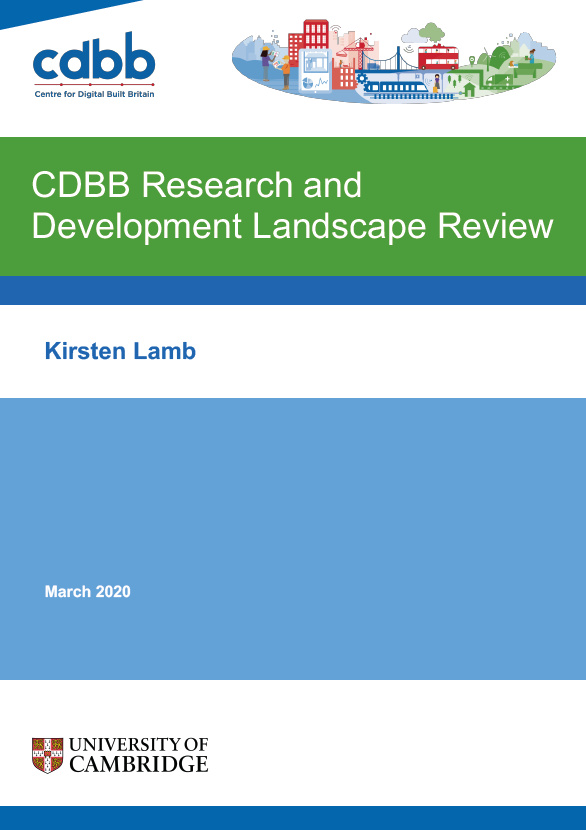Screen dimensions: 586x830
Task: Click the dark blue stripe under title
Action: tap(293, 290)
